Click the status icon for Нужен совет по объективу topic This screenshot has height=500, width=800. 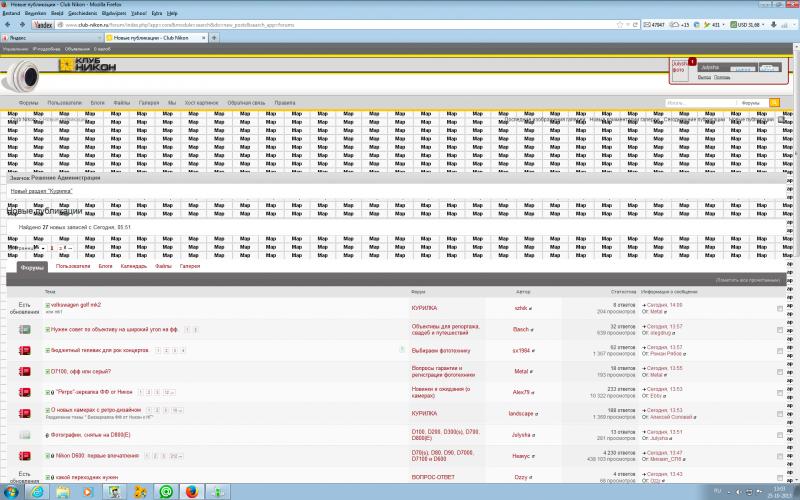(x=24, y=330)
